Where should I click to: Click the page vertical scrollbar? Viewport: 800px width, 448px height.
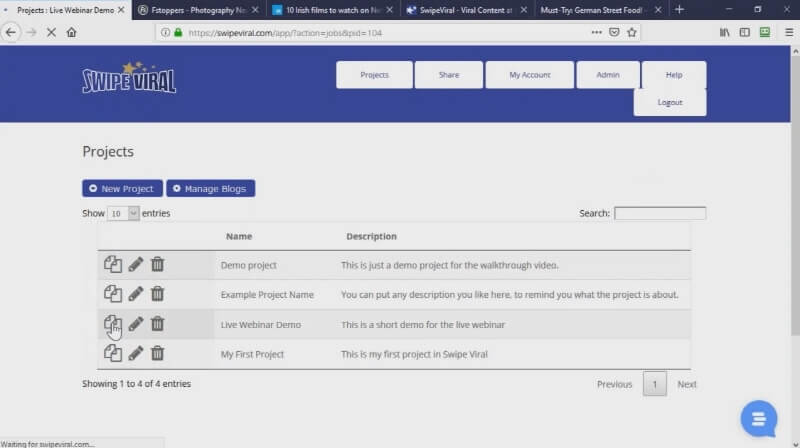(795, 194)
